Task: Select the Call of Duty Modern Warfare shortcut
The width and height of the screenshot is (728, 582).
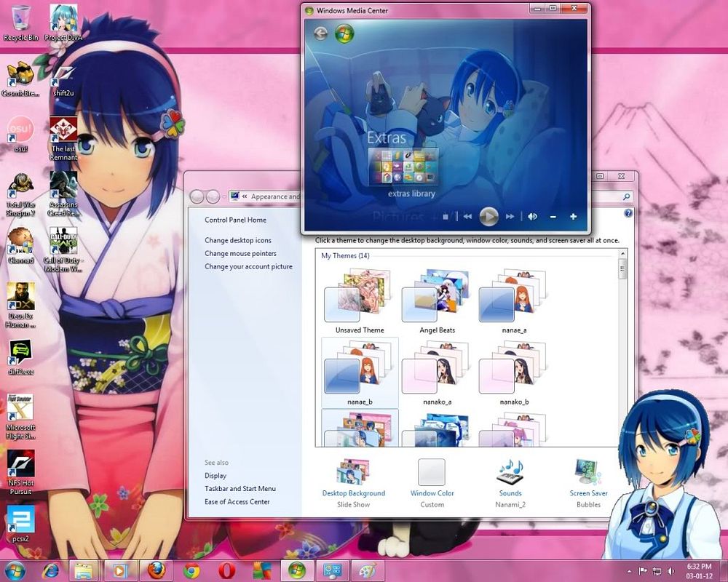Action: 63,250
